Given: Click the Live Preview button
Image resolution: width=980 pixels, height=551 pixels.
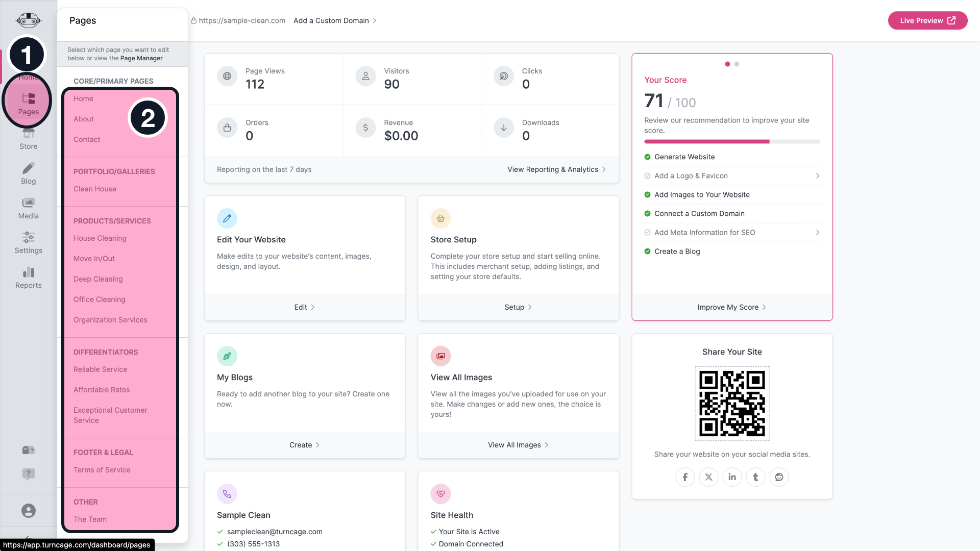Looking at the screenshot, I should click(927, 20).
